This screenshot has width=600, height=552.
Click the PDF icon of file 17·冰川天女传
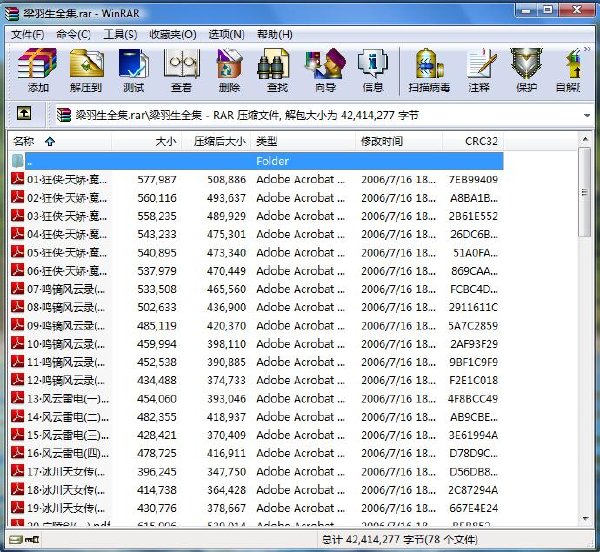[17, 471]
